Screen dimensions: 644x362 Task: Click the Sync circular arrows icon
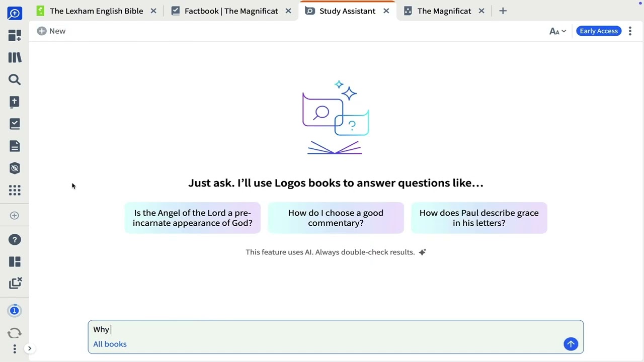click(x=15, y=333)
